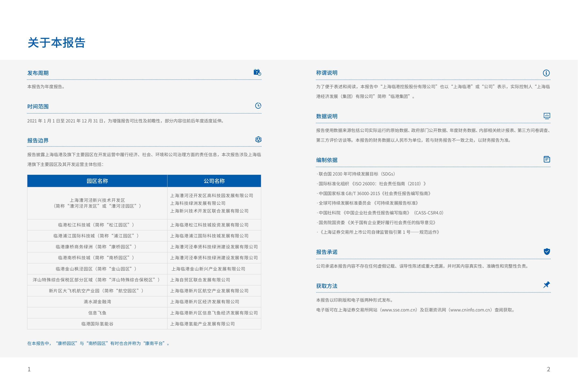
Task: Select the 数据说明 section heading
Action: click(x=327, y=116)
